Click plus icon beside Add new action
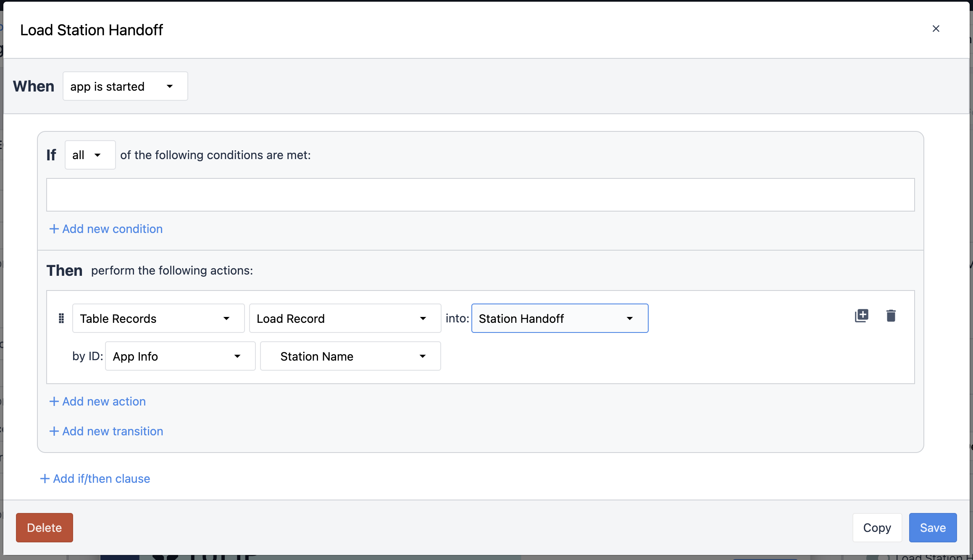973x560 pixels. click(x=54, y=401)
